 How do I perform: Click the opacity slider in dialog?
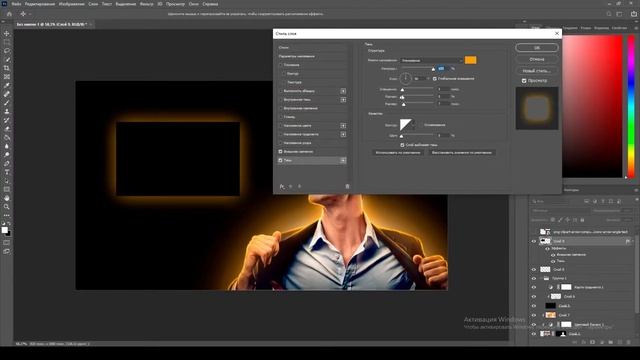(418, 69)
